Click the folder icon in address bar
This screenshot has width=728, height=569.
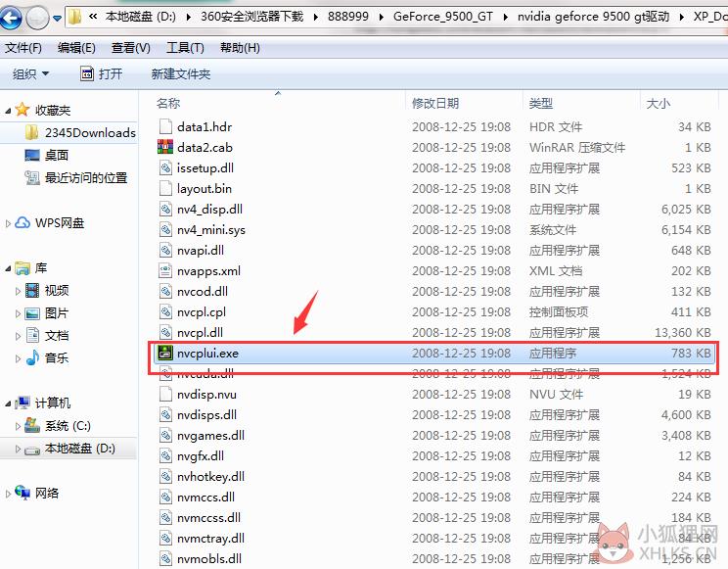[x=74, y=18]
